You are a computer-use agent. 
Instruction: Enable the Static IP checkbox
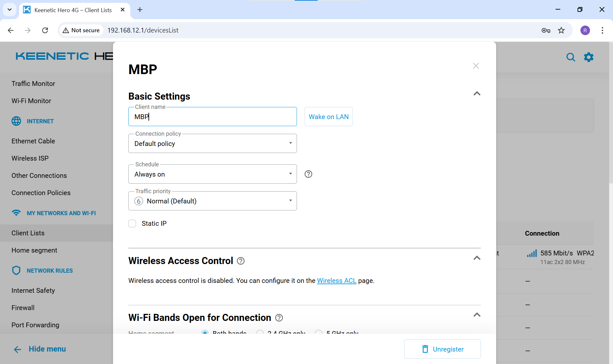click(x=132, y=224)
